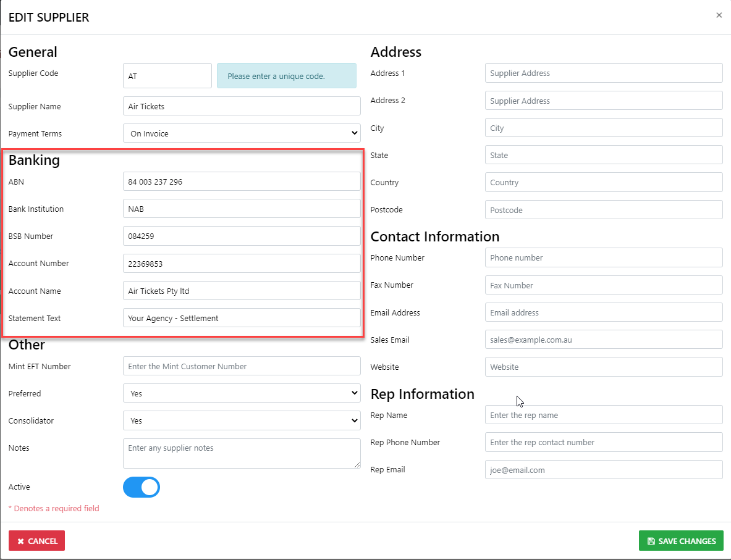Focus the Supplier Name input
The height and width of the screenshot is (560, 731).
pyautogui.click(x=242, y=106)
